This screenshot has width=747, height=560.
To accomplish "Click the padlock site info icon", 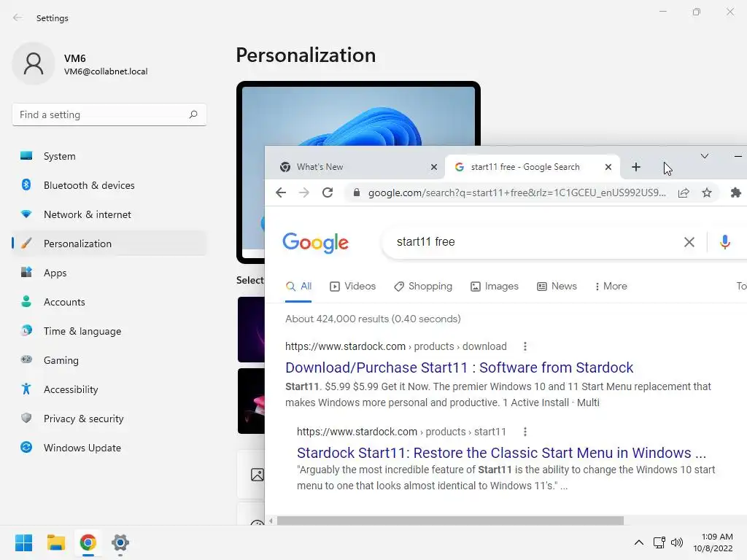I will click(x=356, y=192).
